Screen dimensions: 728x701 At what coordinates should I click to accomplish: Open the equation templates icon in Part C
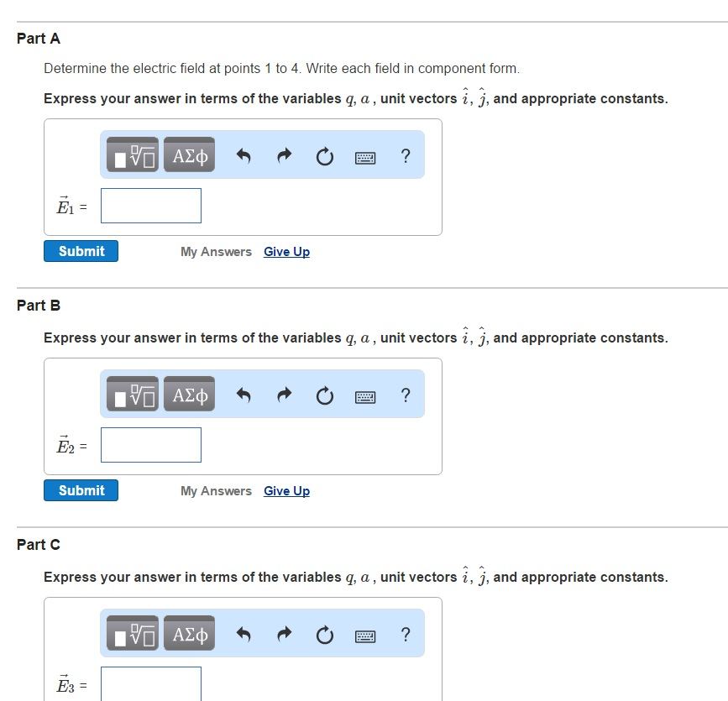tap(133, 634)
